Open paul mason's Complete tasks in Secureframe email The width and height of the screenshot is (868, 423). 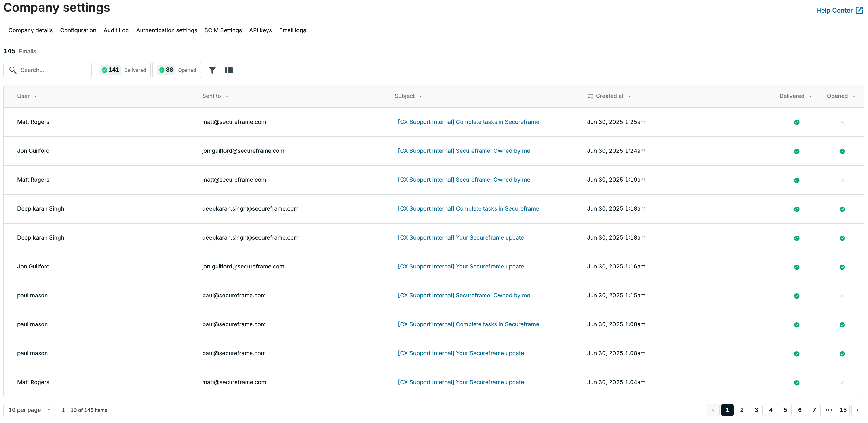[x=468, y=324]
